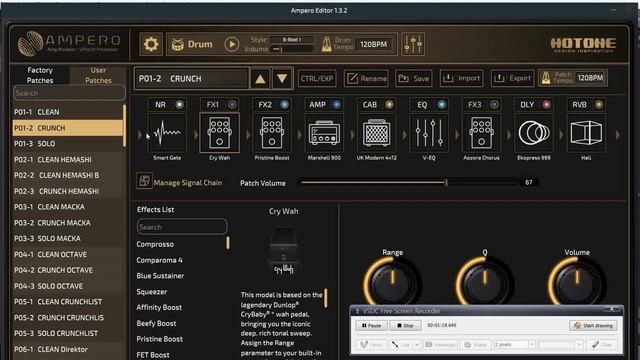Click the Ampero logo

coord(69,44)
